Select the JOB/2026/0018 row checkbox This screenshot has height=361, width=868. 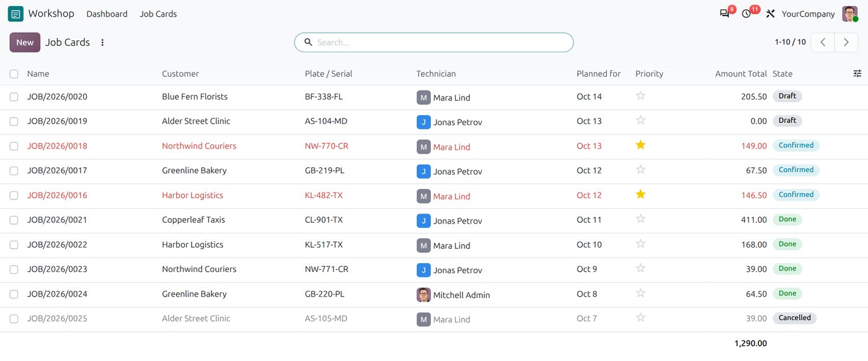pyautogui.click(x=14, y=147)
